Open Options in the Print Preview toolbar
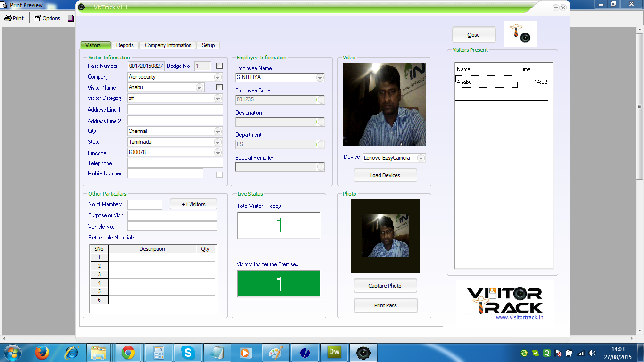This screenshot has width=644, height=362. (47, 18)
